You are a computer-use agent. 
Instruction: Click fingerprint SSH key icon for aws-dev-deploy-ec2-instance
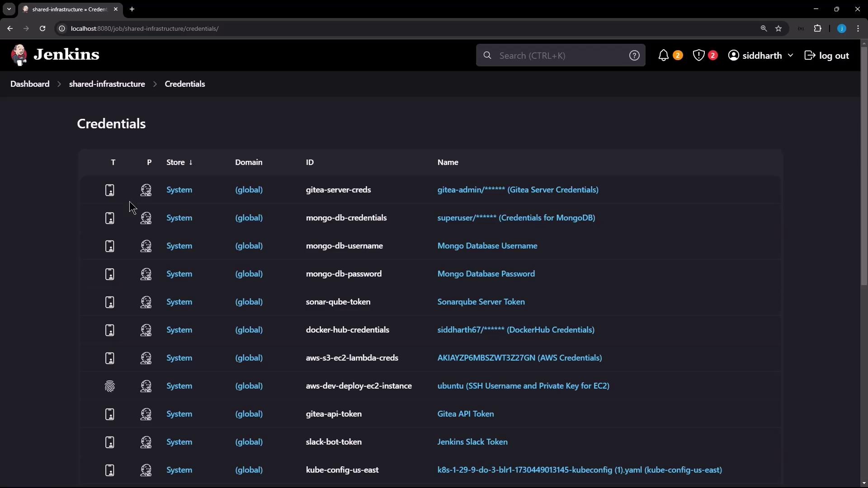tap(110, 386)
